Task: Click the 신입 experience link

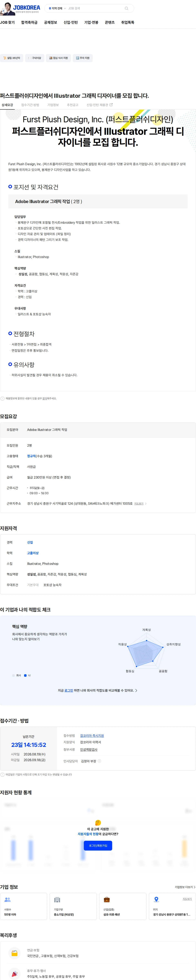Action: click(30, 543)
